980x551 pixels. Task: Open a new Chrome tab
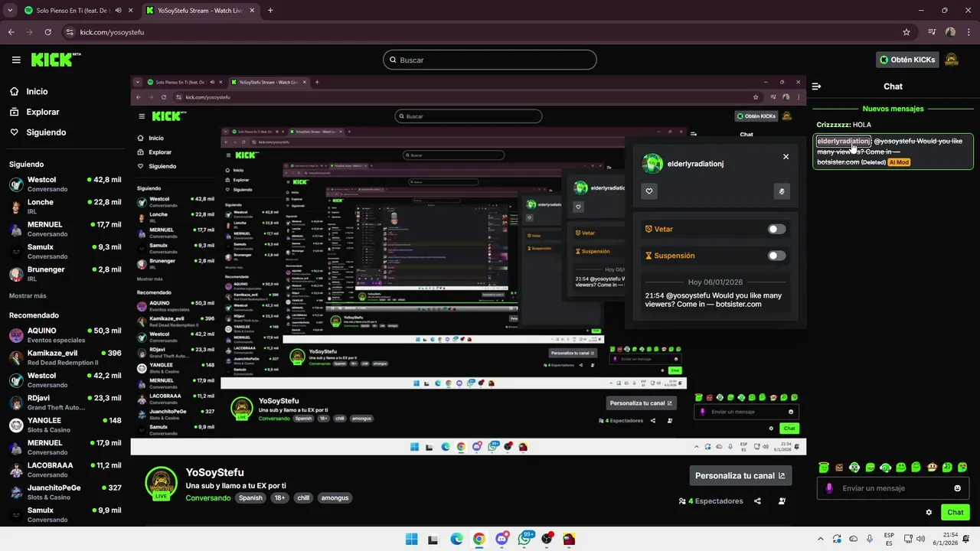click(270, 11)
